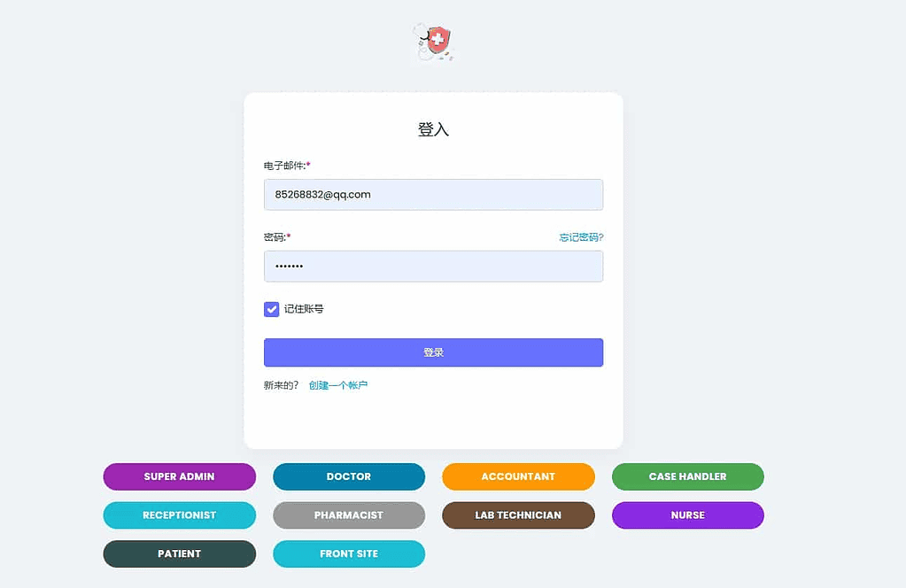Click the 密码: label
Viewport: 906px width, 588px height.
point(275,237)
